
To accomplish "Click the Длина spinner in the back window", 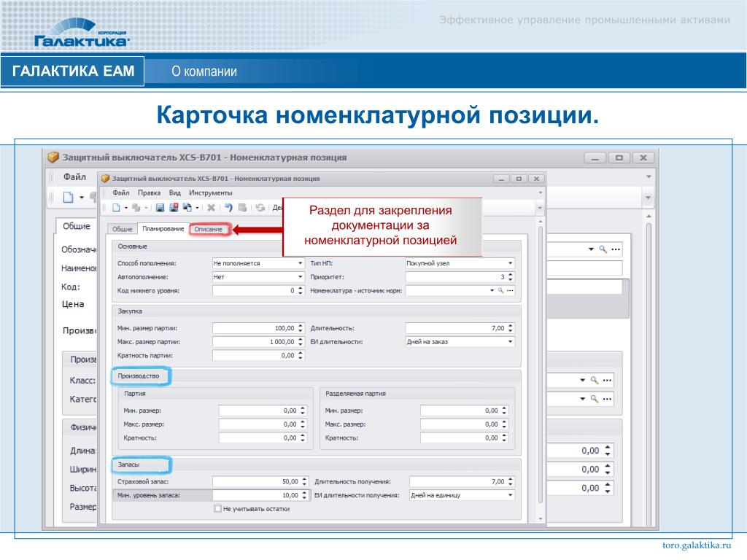I will pyautogui.click(x=608, y=451).
